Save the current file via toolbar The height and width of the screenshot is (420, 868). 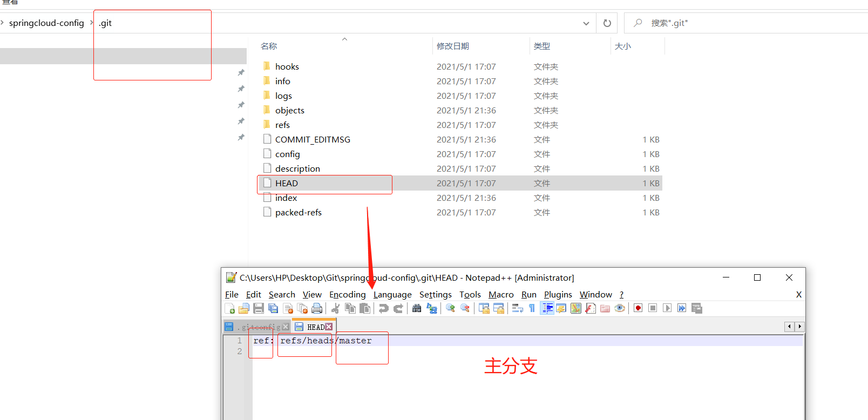(259, 308)
